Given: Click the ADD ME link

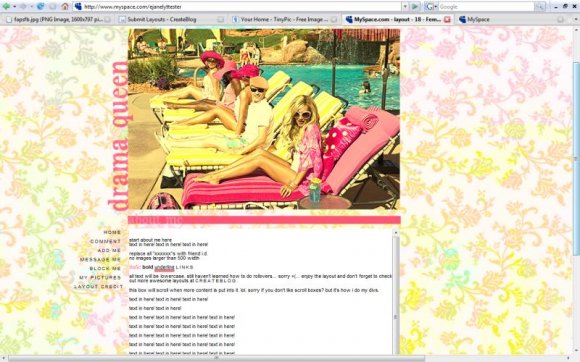Looking at the screenshot, I should [109, 250].
